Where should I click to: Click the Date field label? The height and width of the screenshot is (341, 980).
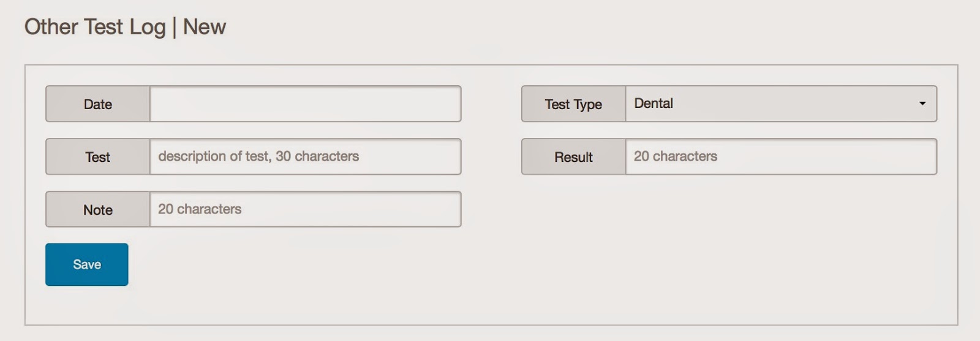[98, 104]
